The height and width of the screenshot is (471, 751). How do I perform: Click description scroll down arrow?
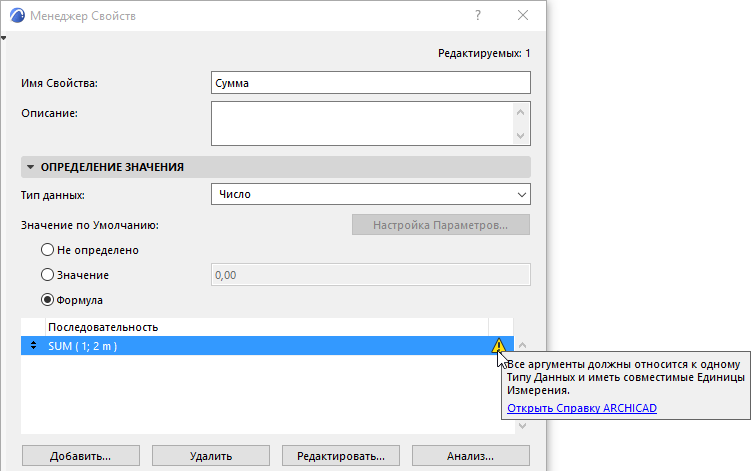[x=521, y=136]
